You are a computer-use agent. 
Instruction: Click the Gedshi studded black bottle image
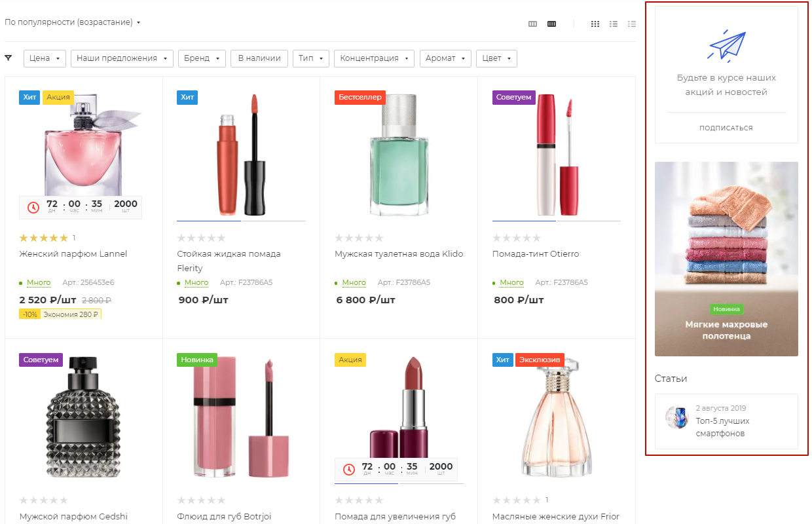(84, 417)
